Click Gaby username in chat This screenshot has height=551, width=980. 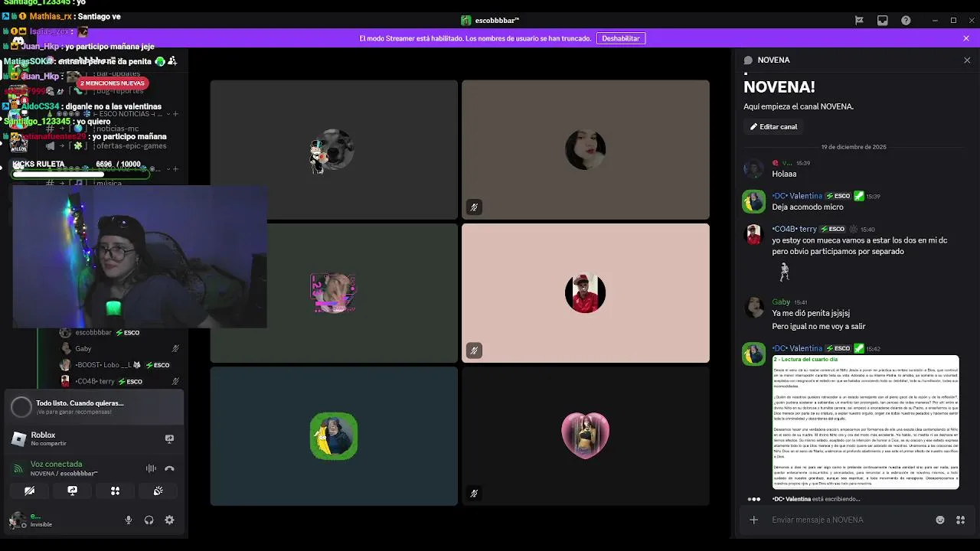781,302
